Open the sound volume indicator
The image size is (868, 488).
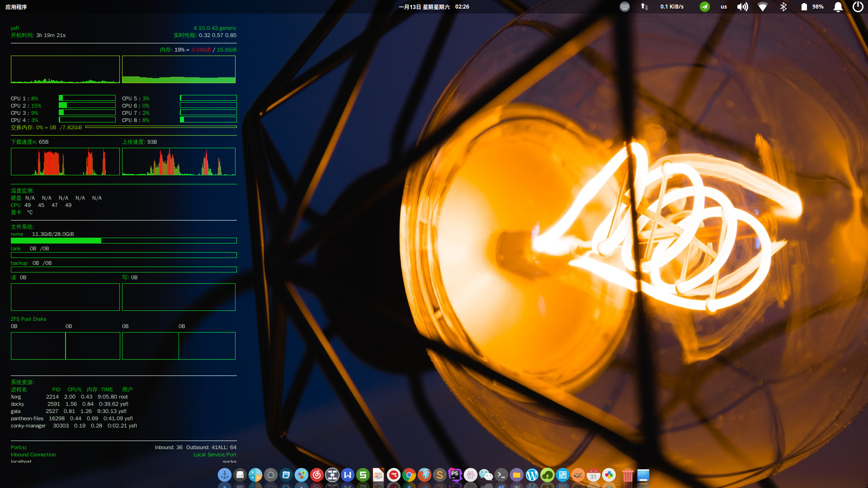pyautogui.click(x=742, y=7)
